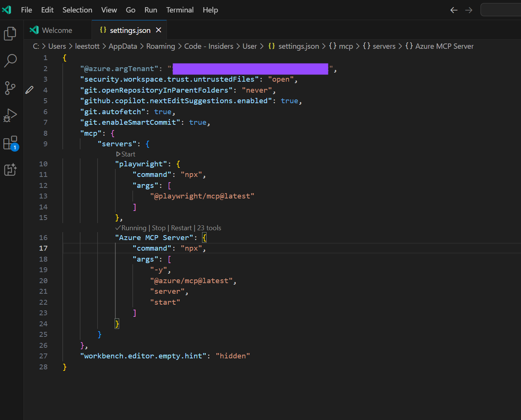The image size is (521, 420).
Task: Open the Extensions view with update badge
Action: click(x=10, y=143)
